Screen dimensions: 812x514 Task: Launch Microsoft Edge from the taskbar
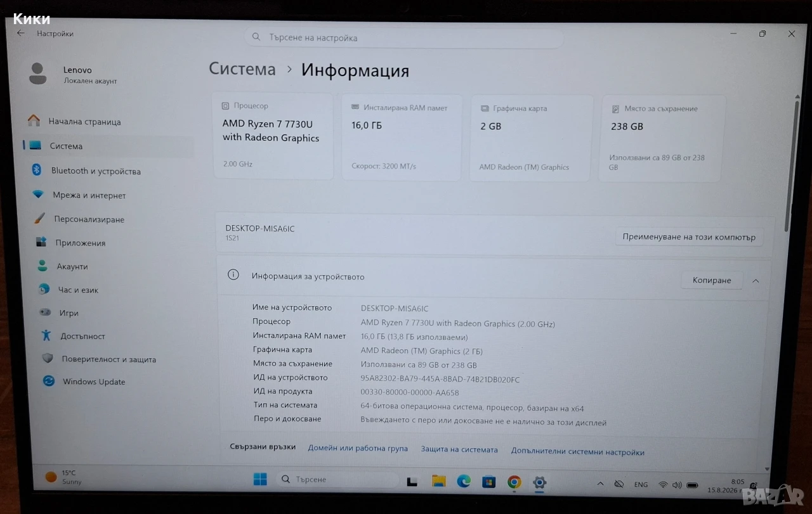[464, 482]
